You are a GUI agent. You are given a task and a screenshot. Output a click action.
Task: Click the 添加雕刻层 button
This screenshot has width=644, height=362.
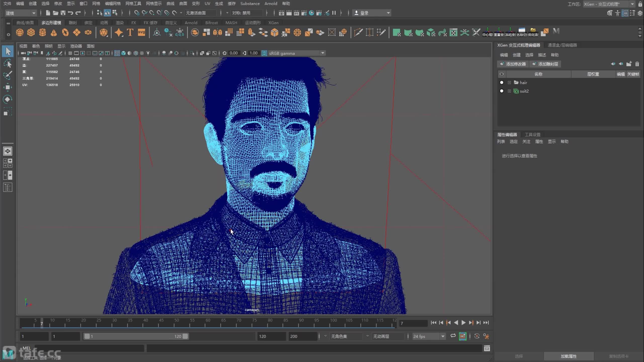(x=545, y=64)
